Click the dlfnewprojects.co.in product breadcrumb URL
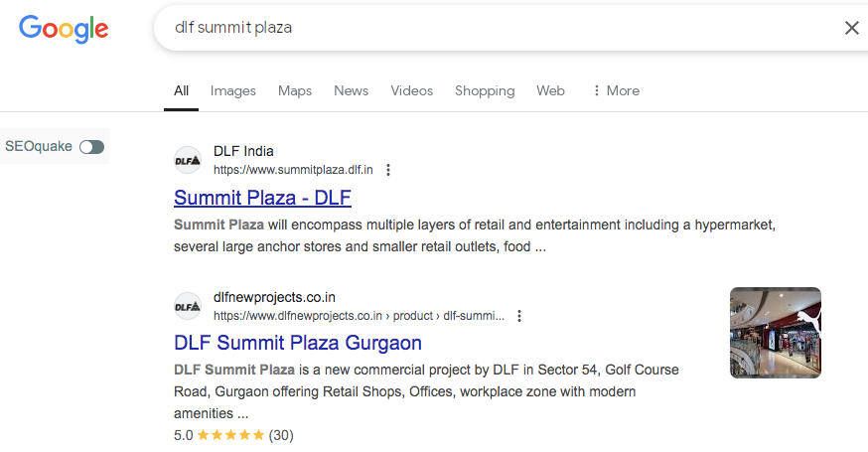 360,316
